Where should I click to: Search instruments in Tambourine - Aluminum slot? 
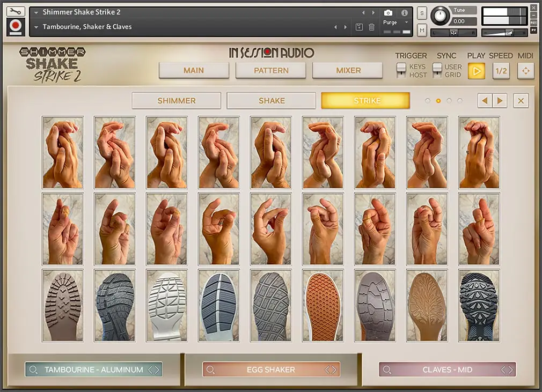pos(33,370)
